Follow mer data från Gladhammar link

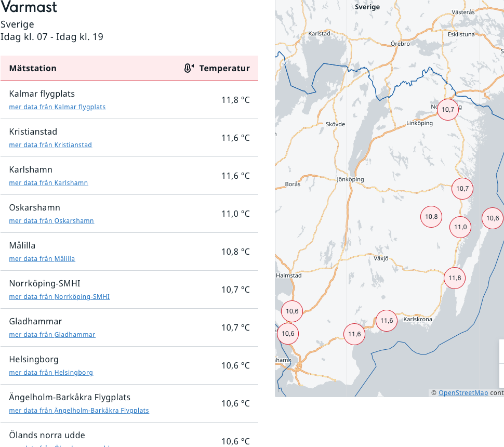pyautogui.click(x=52, y=335)
